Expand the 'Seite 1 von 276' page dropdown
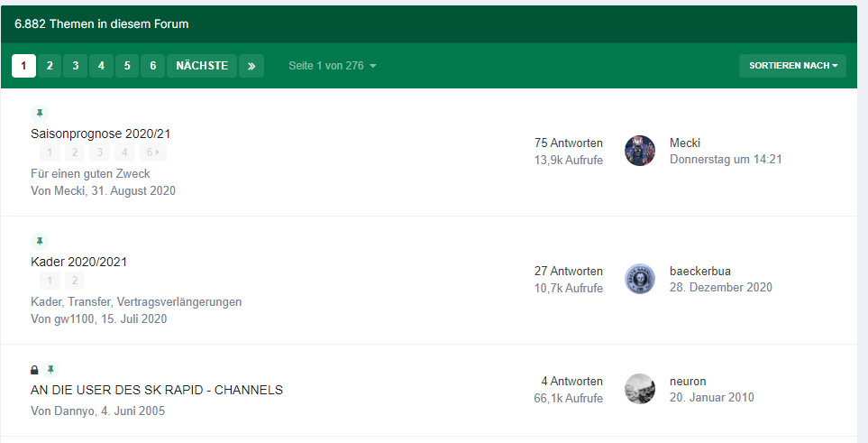The height and width of the screenshot is (443, 868). click(x=332, y=66)
